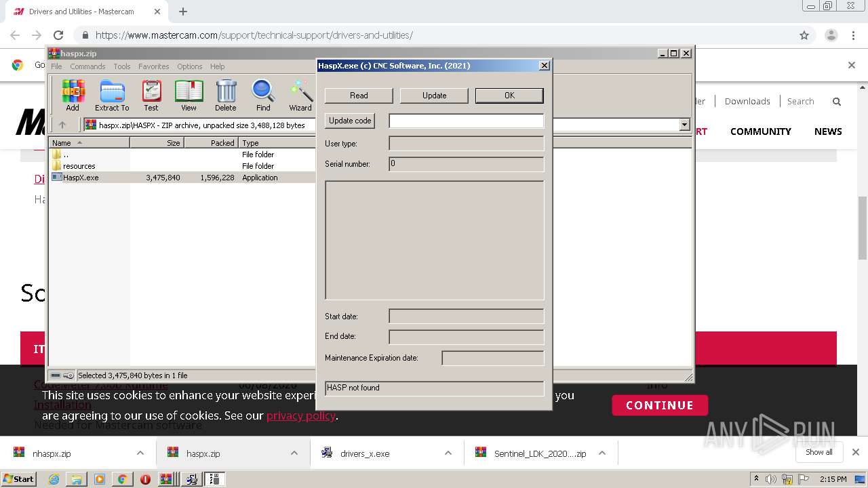The width and height of the screenshot is (868, 488).
Task: Select the resources folder in WinRAR
Action: tap(183, 166)
